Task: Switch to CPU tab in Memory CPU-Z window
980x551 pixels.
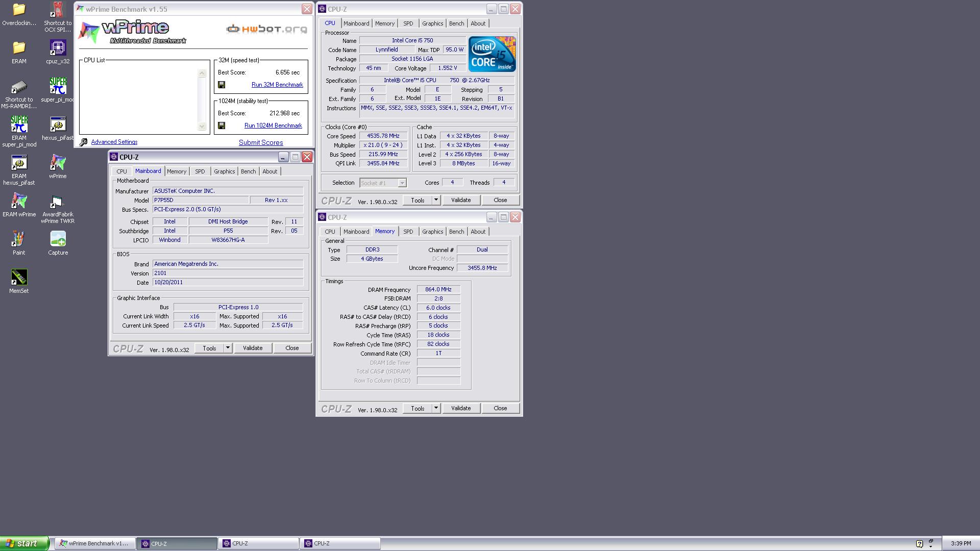Action: pyautogui.click(x=330, y=232)
